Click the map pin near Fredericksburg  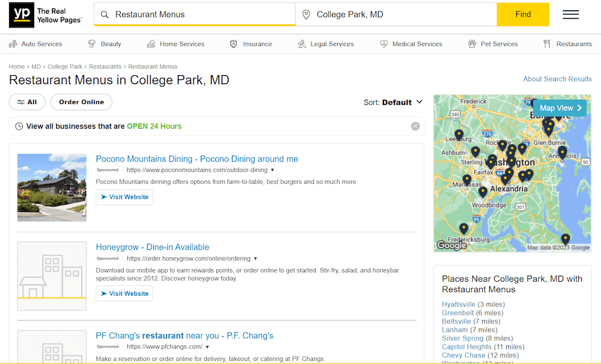click(464, 229)
